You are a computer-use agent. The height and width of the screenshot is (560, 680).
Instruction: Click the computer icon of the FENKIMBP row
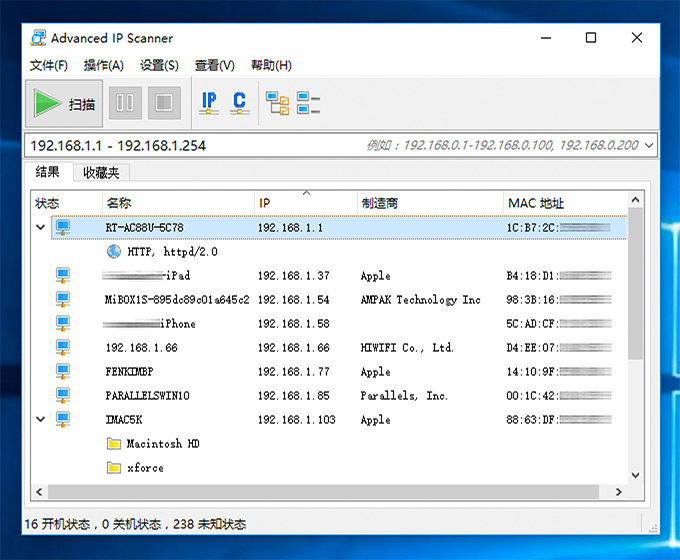[63, 371]
